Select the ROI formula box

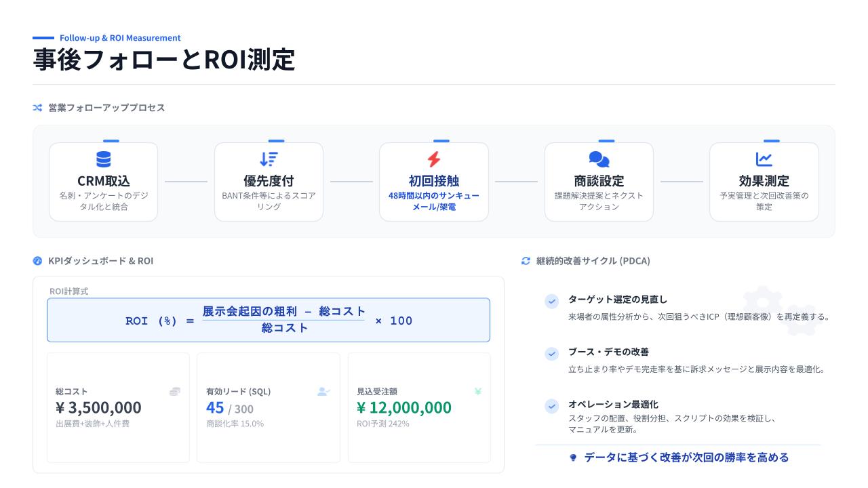pyautogui.click(x=269, y=321)
